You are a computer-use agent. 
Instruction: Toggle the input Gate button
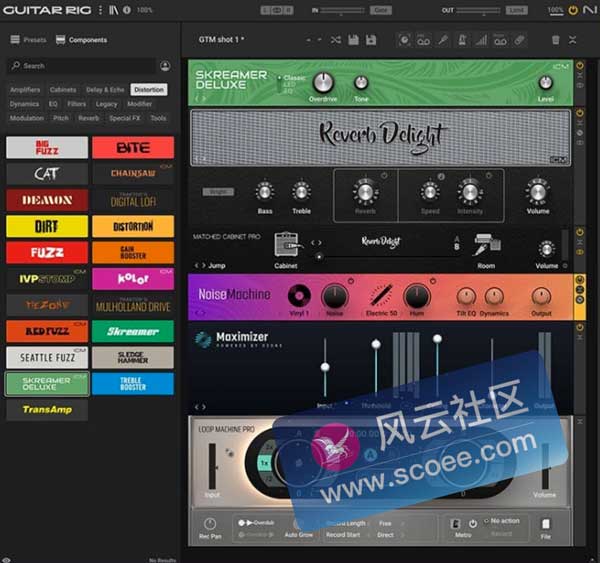[x=381, y=10]
